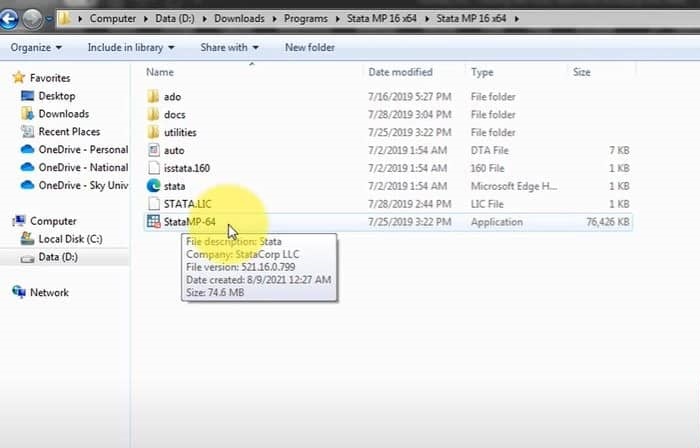This screenshot has width=700, height=448.
Task: Open the Share with dropdown
Action: point(229,47)
